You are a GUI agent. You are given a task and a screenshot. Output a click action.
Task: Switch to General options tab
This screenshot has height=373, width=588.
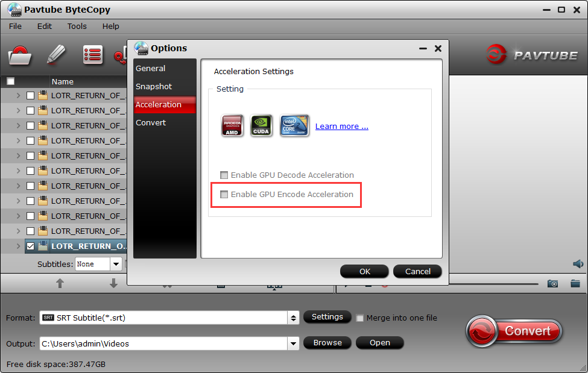[x=165, y=68]
